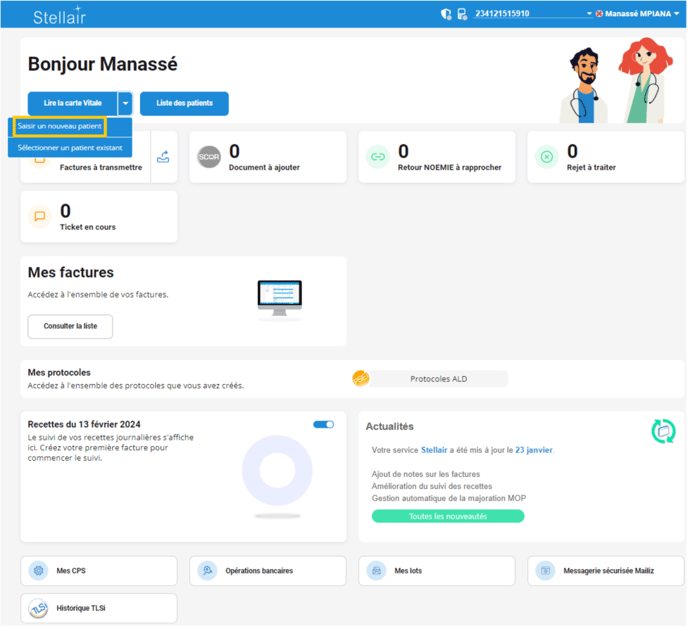Click the Rejet à traiter icon

546,157
